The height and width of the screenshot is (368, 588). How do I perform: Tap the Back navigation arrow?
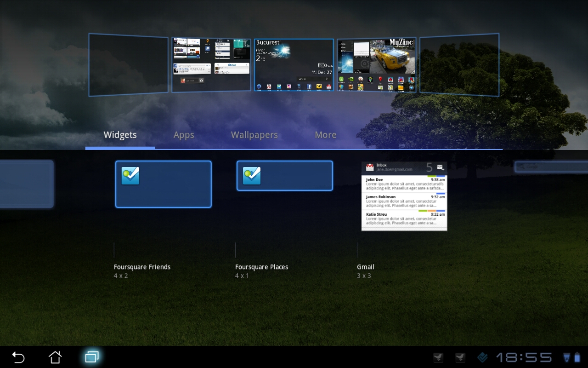coord(18,357)
